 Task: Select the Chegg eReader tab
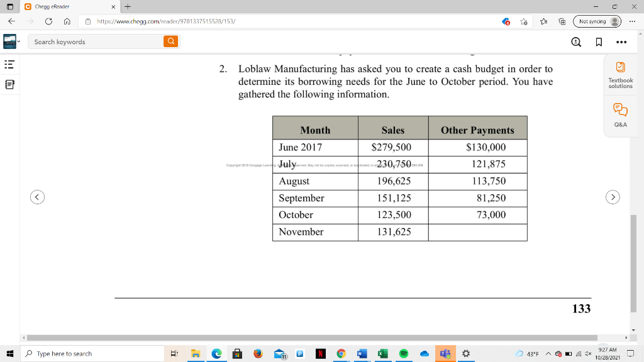pos(70,6)
